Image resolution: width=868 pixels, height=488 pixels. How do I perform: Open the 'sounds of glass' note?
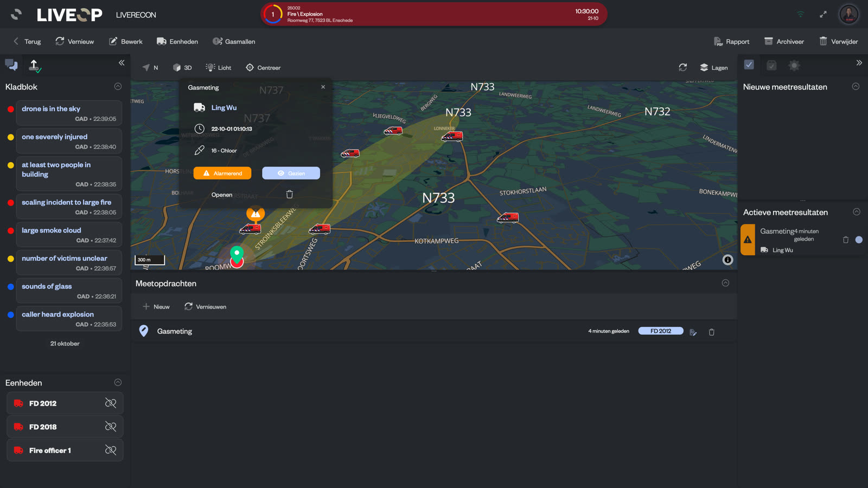click(69, 291)
